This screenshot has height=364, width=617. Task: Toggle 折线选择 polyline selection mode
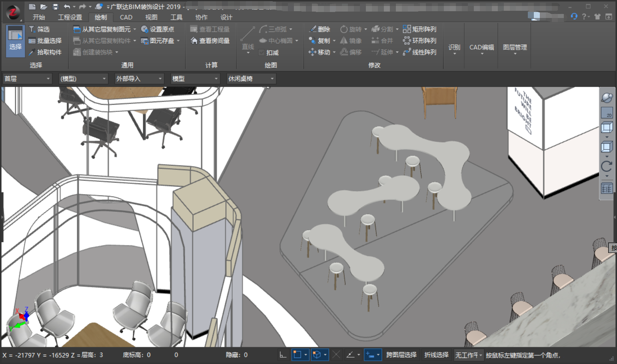pos(436,355)
